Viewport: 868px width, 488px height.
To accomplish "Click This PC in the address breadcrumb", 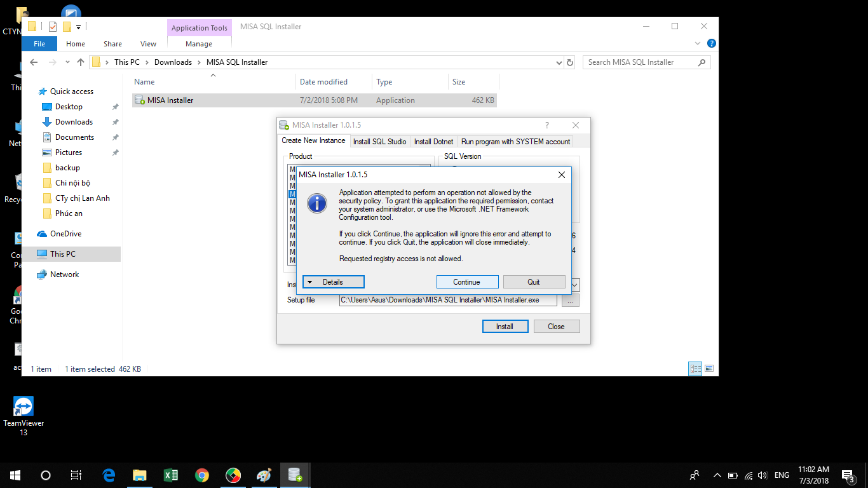I will click(127, 62).
